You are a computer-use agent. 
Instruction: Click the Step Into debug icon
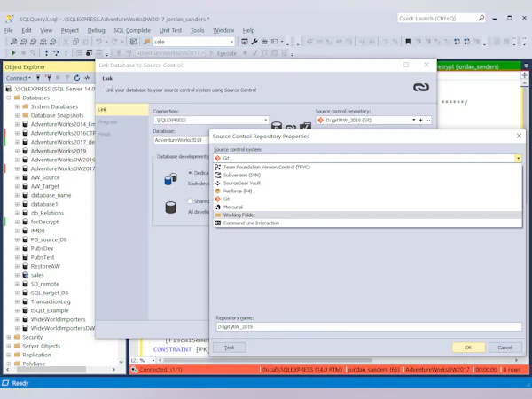point(46,53)
